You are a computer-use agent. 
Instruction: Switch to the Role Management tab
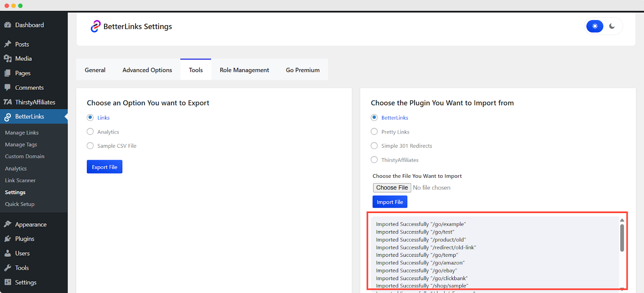coord(244,70)
